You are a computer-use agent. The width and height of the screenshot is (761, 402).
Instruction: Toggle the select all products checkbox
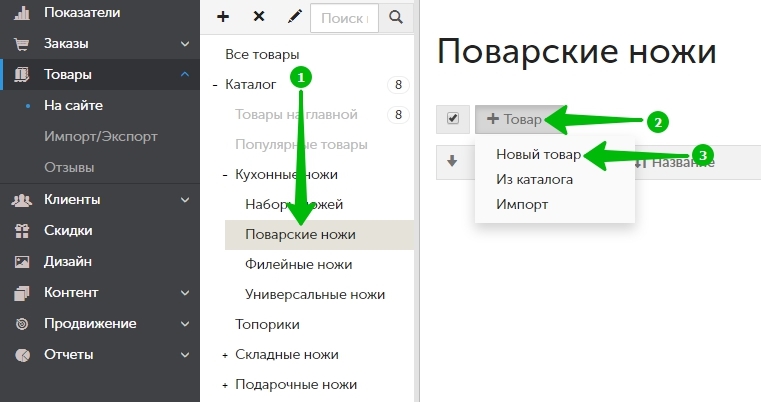click(452, 119)
